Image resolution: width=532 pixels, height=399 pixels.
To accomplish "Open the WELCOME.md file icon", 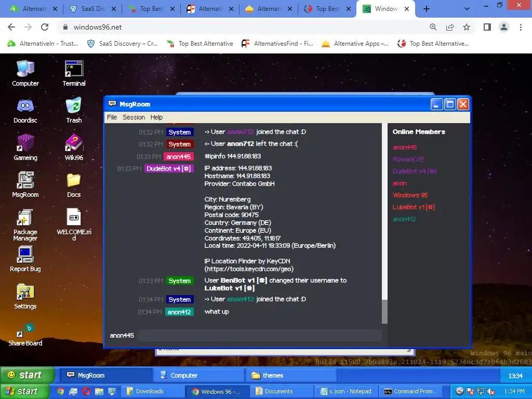I will [74, 224].
